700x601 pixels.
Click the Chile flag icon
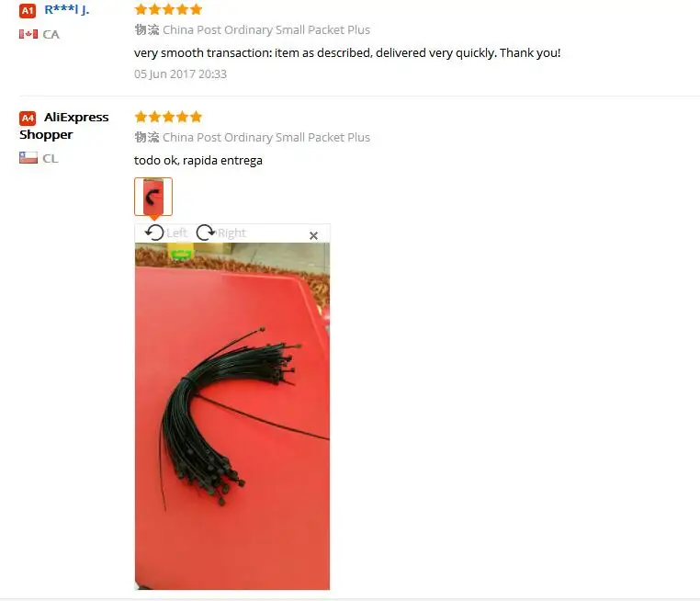28,158
